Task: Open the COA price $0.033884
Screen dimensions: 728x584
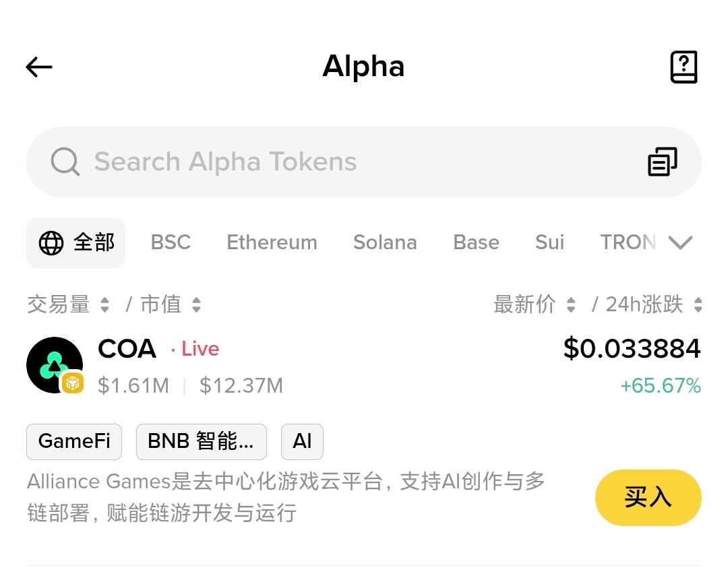Action: pos(632,348)
